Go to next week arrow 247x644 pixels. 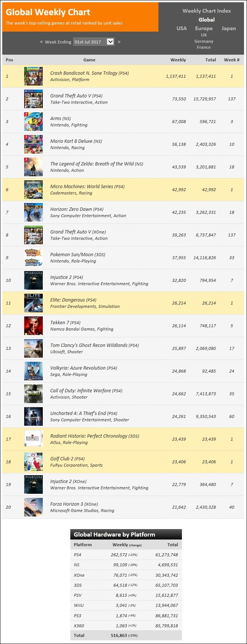click(x=119, y=42)
